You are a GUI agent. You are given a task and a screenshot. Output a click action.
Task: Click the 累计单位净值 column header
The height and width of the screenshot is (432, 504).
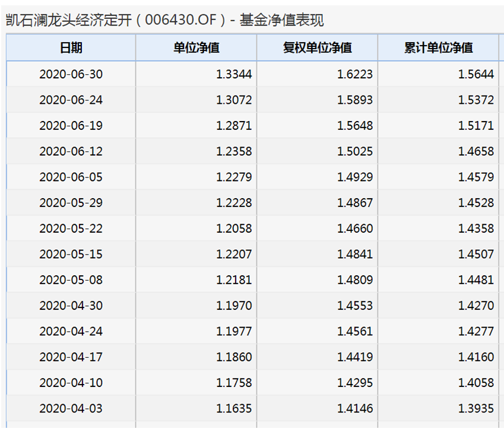[x=439, y=48]
